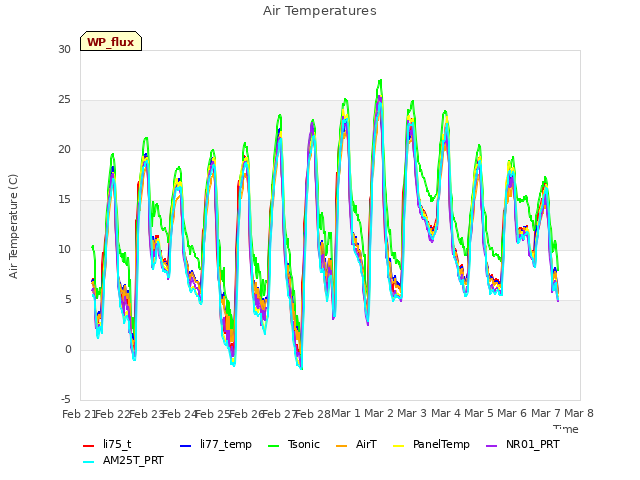Click the cyan AM25T_PRT legend color marker
The image size is (640, 480).
coord(89,462)
